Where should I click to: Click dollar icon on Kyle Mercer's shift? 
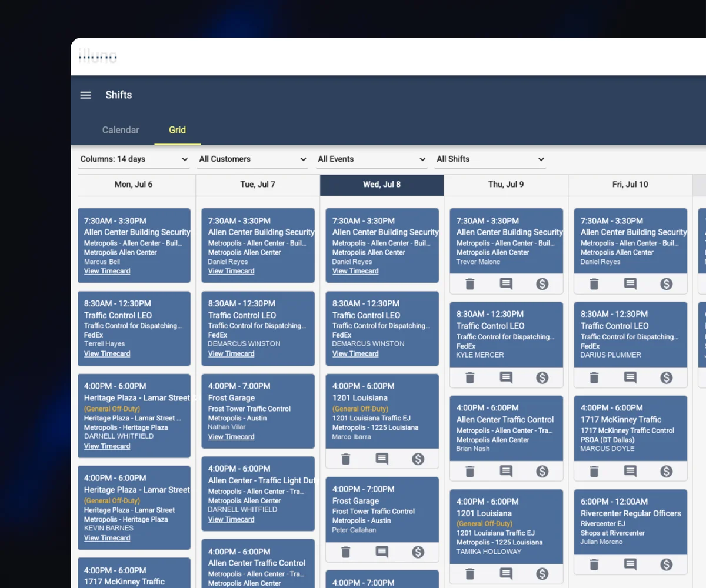(542, 377)
